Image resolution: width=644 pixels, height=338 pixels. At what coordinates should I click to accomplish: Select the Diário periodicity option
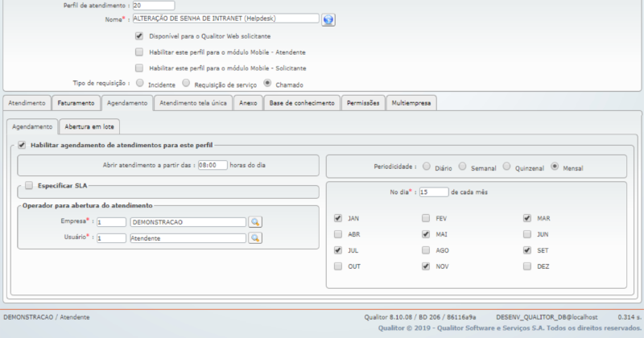pyautogui.click(x=427, y=167)
